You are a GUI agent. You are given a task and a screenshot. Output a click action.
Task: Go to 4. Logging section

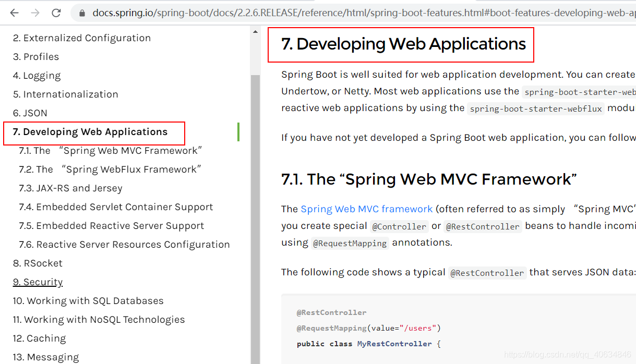point(37,76)
